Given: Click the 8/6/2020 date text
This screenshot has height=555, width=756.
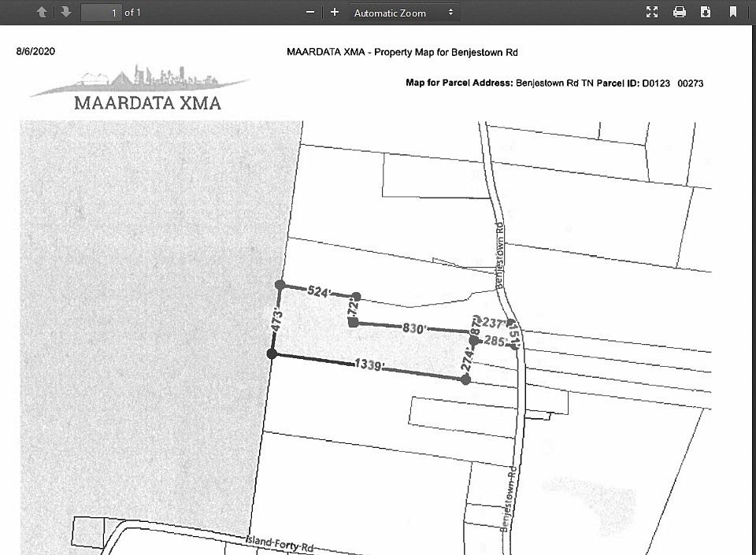Looking at the screenshot, I should coord(35,52).
